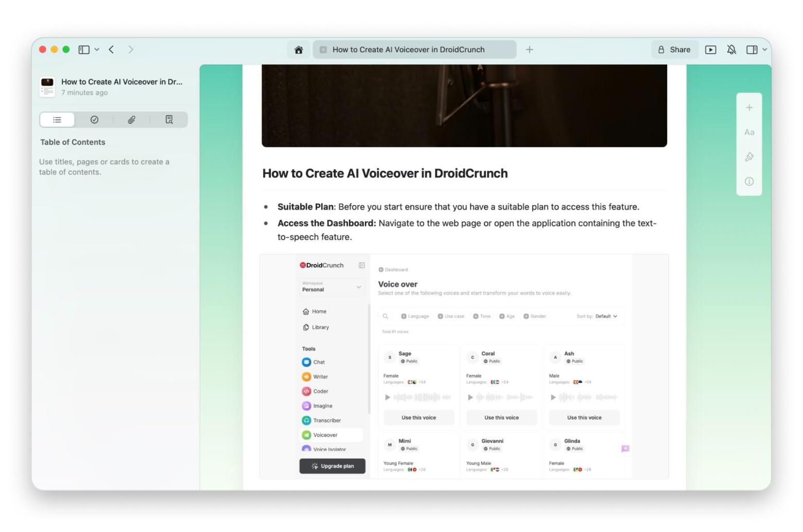Open the paintbrush style panel
Screen dimensions: 803x532
749,157
